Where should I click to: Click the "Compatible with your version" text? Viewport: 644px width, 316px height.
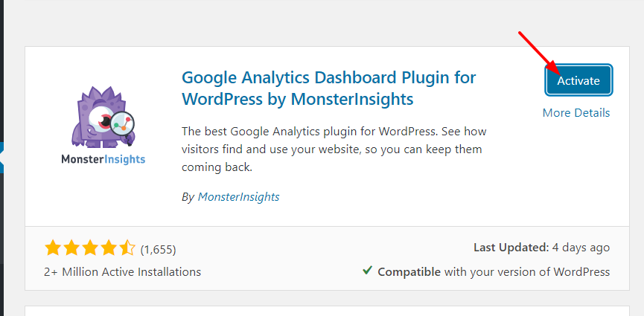[x=494, y=272]
